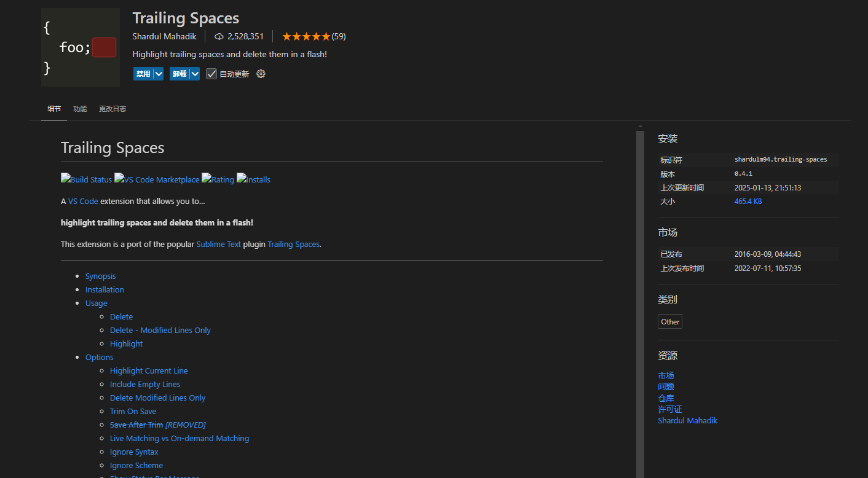The width and height of the screenshot is (868, 478).
Task: Open the 许可证 license resource link
Action: coord(670,409)
